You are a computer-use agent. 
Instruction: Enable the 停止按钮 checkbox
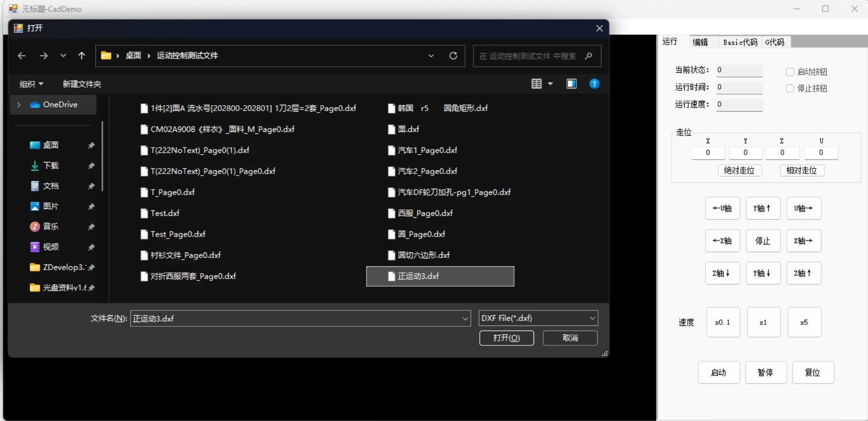point(790,88)
